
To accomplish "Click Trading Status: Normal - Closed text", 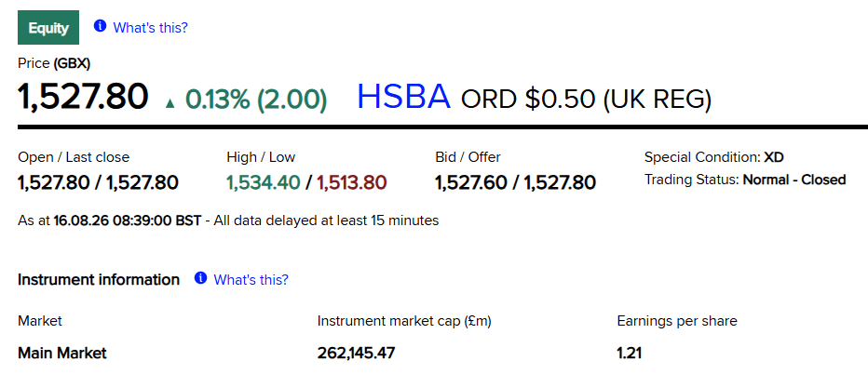I will coord(745,180).
